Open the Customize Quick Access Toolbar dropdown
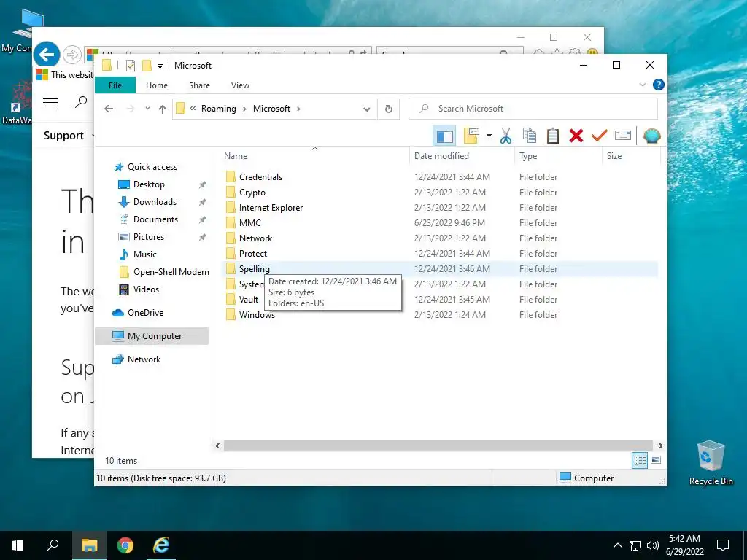The width and height of the screenshot is (747, 560). 160,66
